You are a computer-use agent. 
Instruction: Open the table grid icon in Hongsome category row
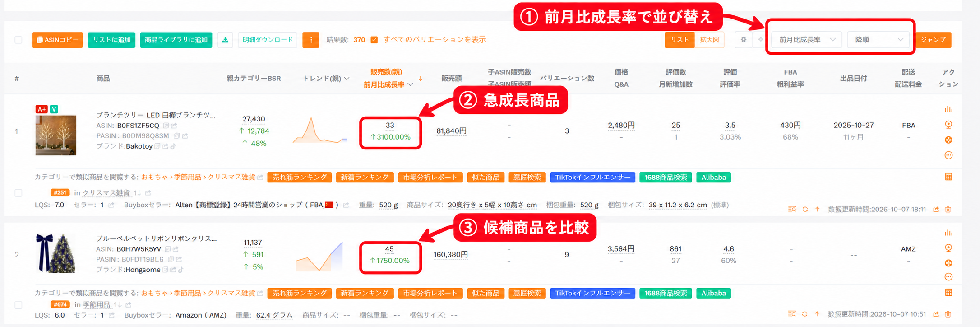tap(948, 293)
